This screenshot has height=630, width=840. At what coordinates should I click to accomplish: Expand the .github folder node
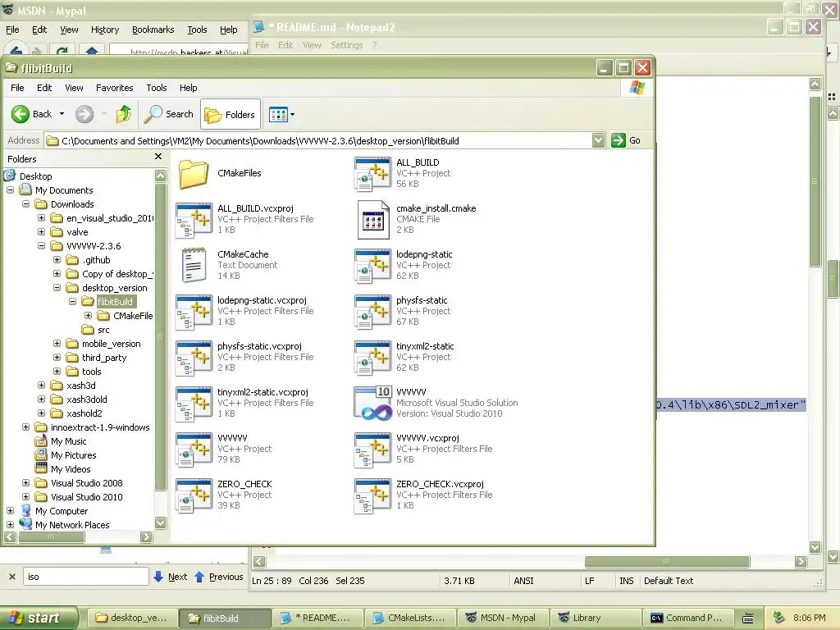click(57, 260)
